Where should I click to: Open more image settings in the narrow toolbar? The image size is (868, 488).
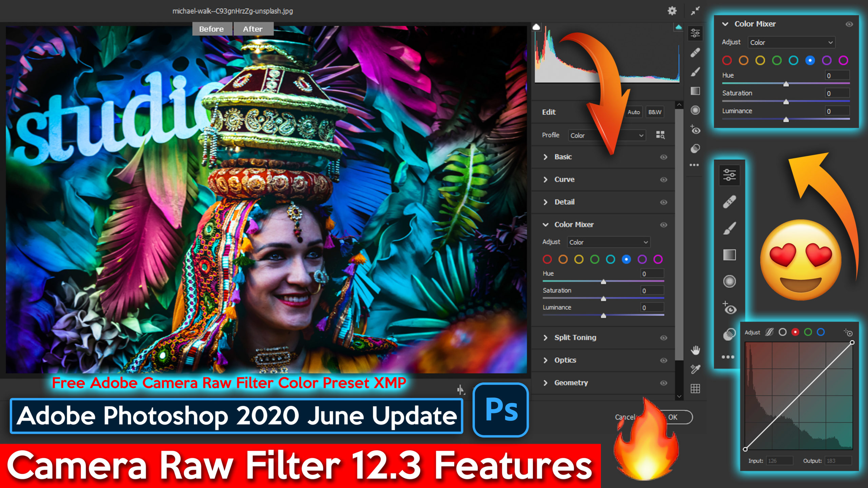coord(694,165)
